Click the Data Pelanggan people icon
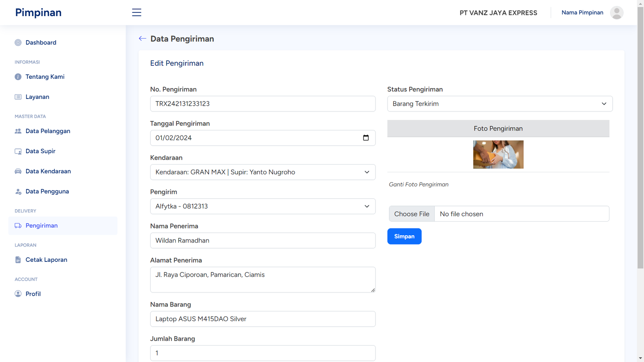 pos(18,131)
